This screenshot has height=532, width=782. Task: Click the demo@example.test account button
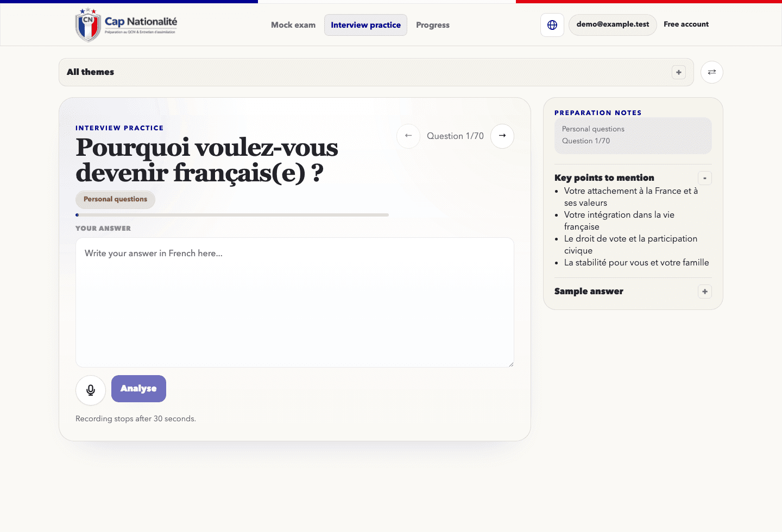[613, 24]
